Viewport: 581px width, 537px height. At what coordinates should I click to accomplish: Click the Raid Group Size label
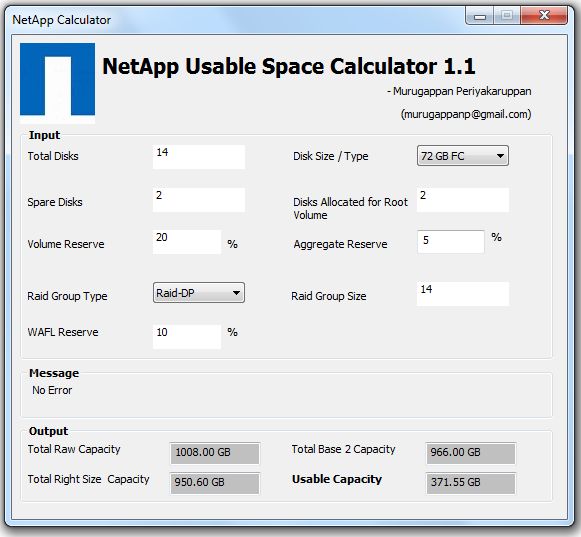click(x=329, y=296)
